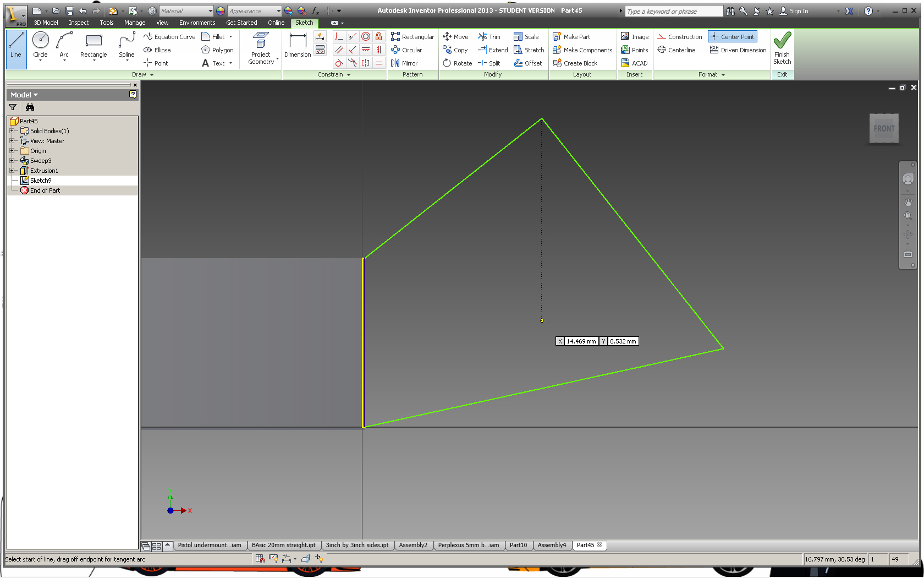Open the Find binoculars in Model browser
This screenshot has height=578, width=924.
[x=30, y=107]
